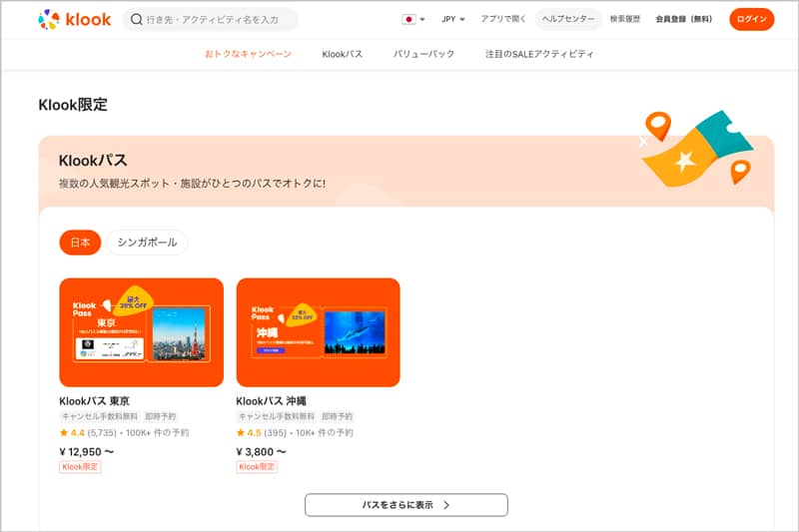Click price ¥ 12,950 〜
The height and width of the screenshot is (532, 799).
pyautogui.click(x=87, y=452)
